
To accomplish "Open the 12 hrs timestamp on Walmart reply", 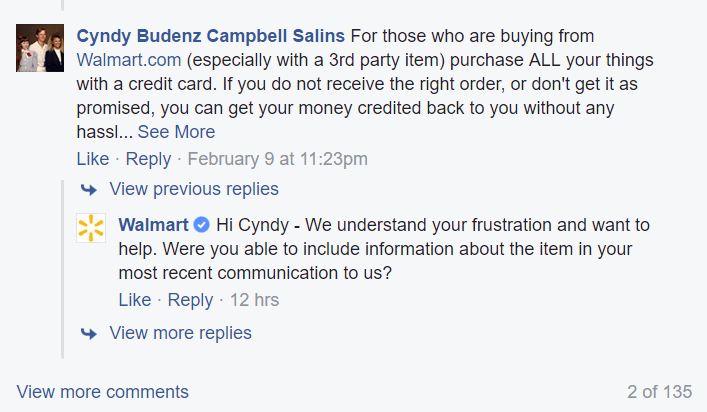I will click(x=254, y=300).
